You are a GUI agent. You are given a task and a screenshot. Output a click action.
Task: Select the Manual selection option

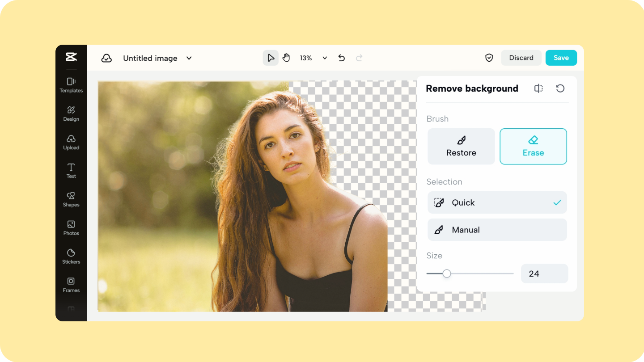pos(497,230)
